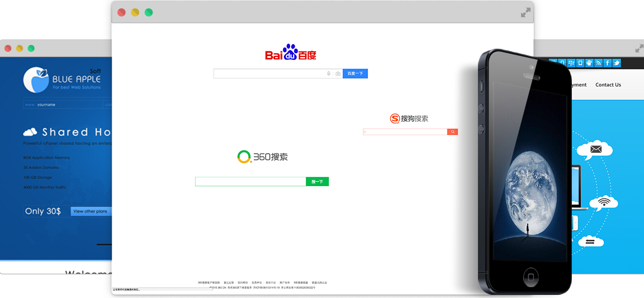Click the Wi-Fi cloud icon in right window
The width and height of the screenshot is (644, 298).
click(603, 203)
